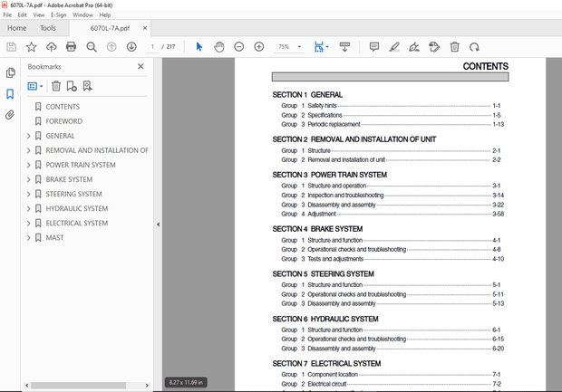Click 'Periodic replacement' contents entry
The width and height of the screenshot is (562, 392).
coord(334,124)
